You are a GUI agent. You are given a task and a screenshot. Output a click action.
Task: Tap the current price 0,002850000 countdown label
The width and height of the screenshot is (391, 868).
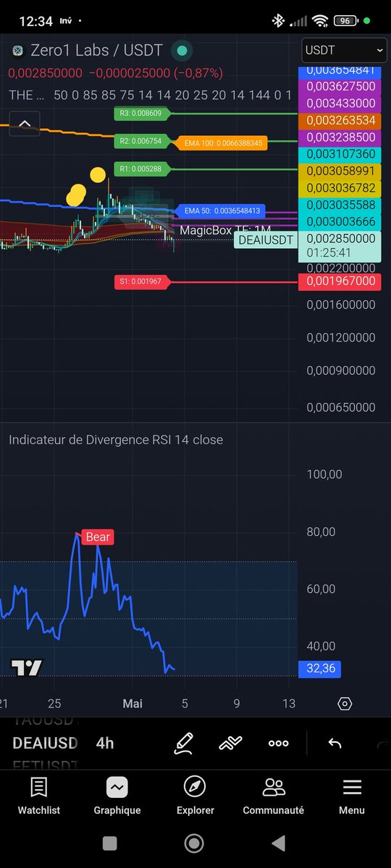tap(340, 246)
